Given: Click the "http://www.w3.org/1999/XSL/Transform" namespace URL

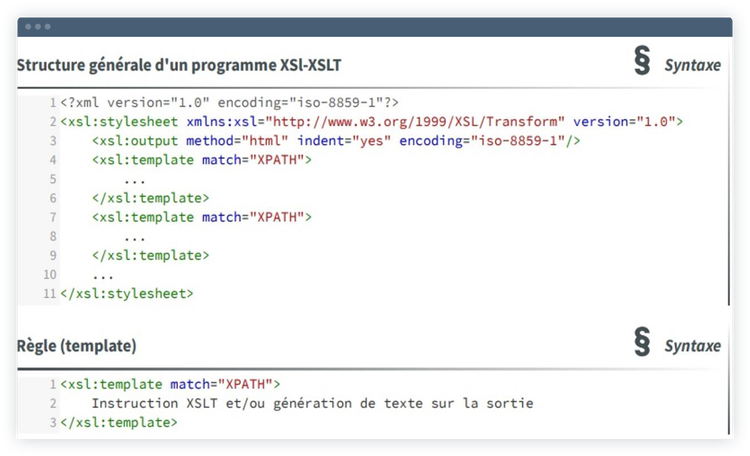Looking at the screenshot, I should [415, 122].
